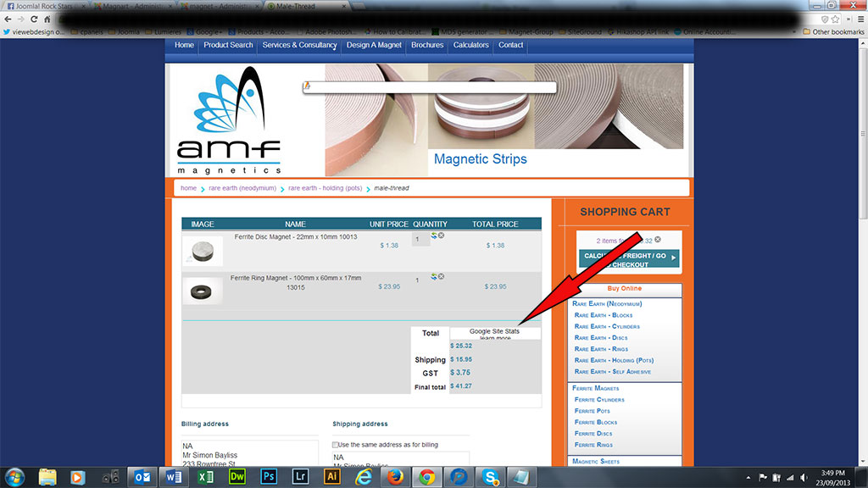868x488 pixels.
Task: Launch Outlook from the taskbar
Action: tap(142, 477)
